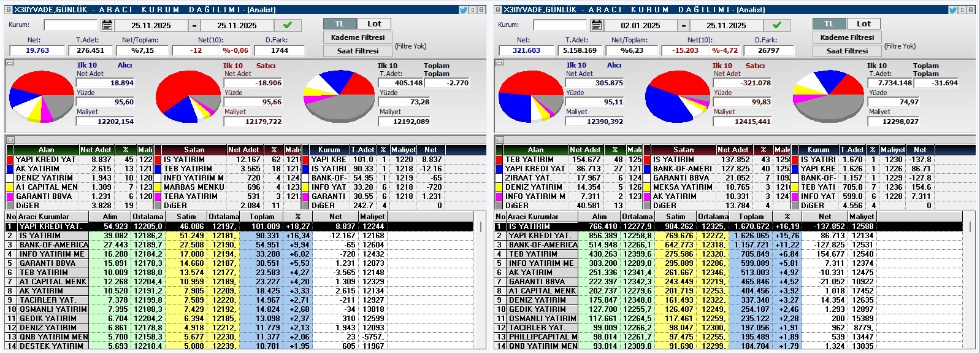Focus the Kurum input field in the left window
This screenshot has height=353, width=980.
[x=71, y=25]
